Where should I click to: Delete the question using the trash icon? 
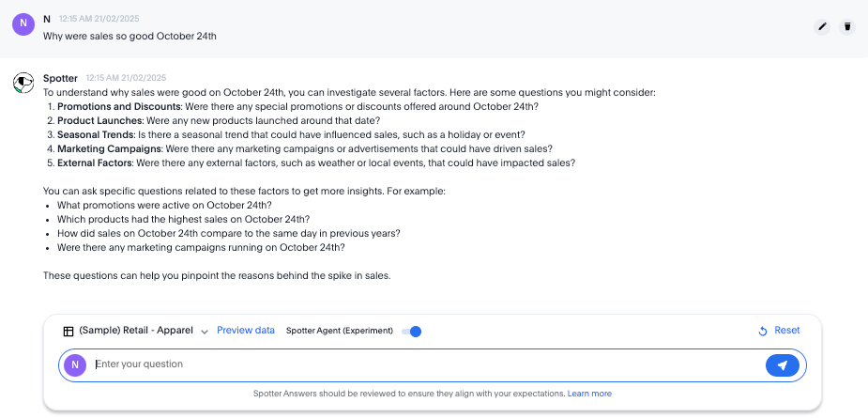click(x=847, y=26)
